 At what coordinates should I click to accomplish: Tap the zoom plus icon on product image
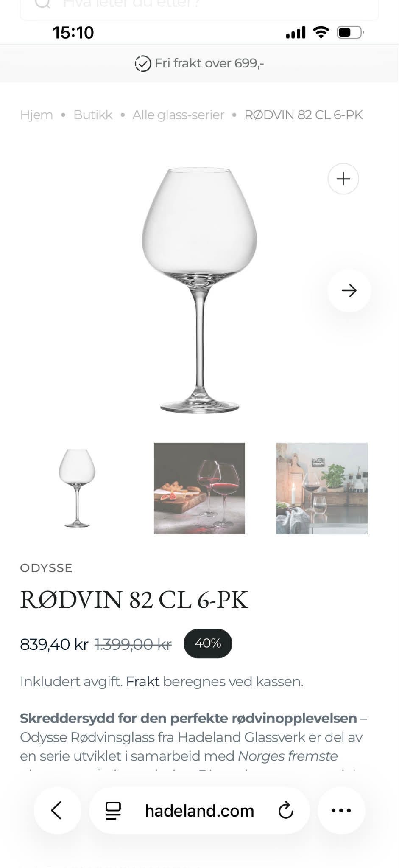pyautogui.click(x=343, y=179)
